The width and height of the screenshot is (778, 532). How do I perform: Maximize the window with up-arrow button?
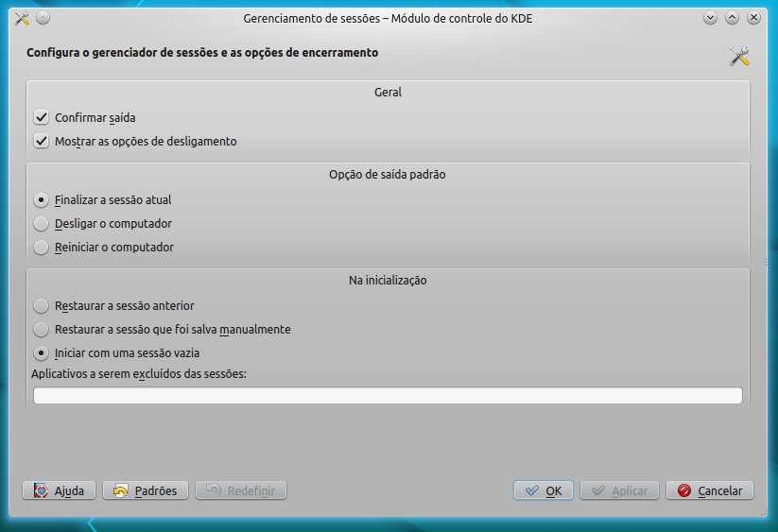coord(732,18)
